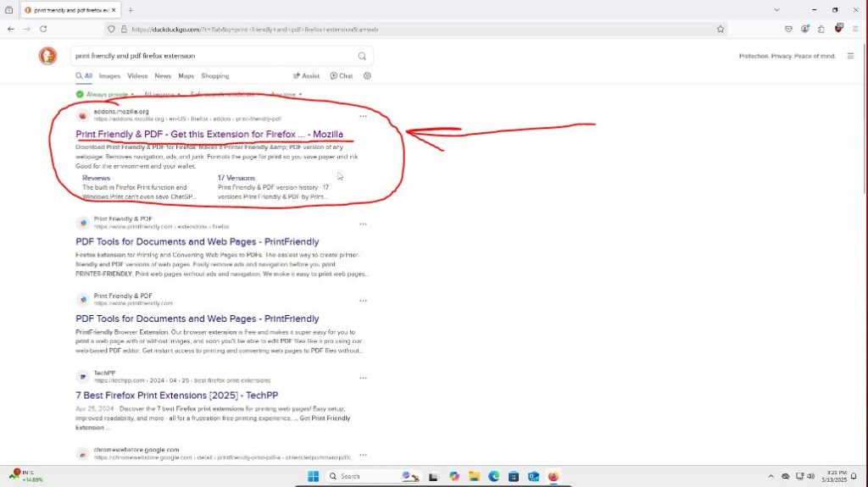Open first PDF Tools PrintFriendly extensions result
868x487 pixels.
(197, 242)
